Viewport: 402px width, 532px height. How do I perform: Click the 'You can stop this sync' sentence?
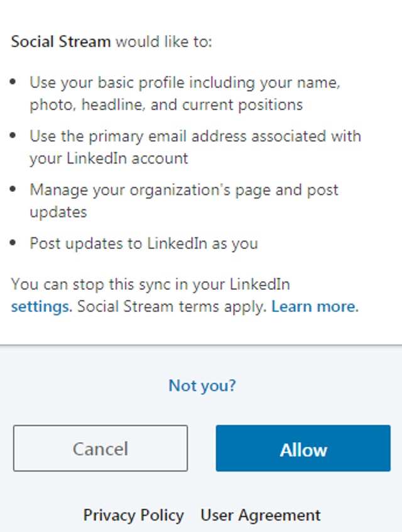pos(151,284)
